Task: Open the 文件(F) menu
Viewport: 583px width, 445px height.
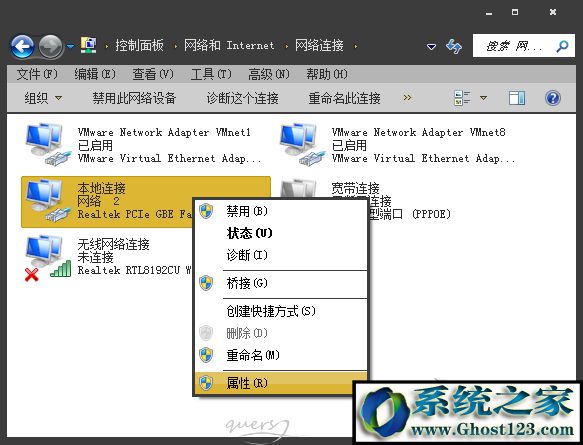Action: coord(37,74)
